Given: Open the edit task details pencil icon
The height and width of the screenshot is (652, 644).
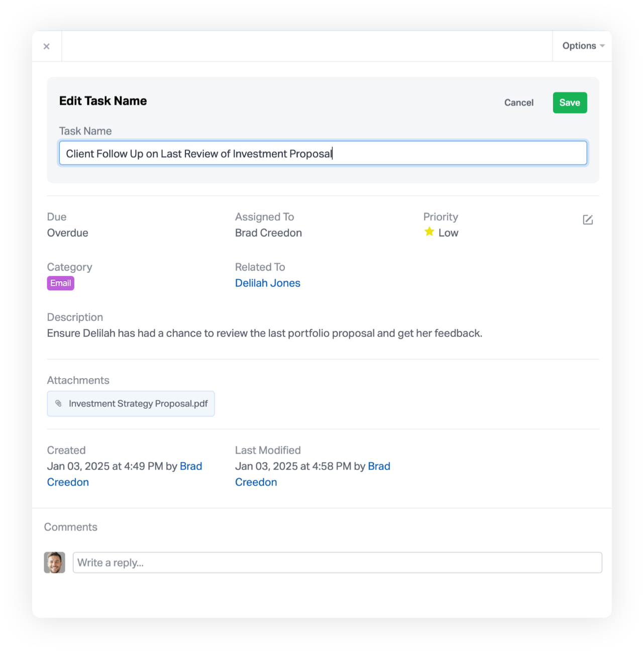Looking at the screenshot, I should click(588, 220).
